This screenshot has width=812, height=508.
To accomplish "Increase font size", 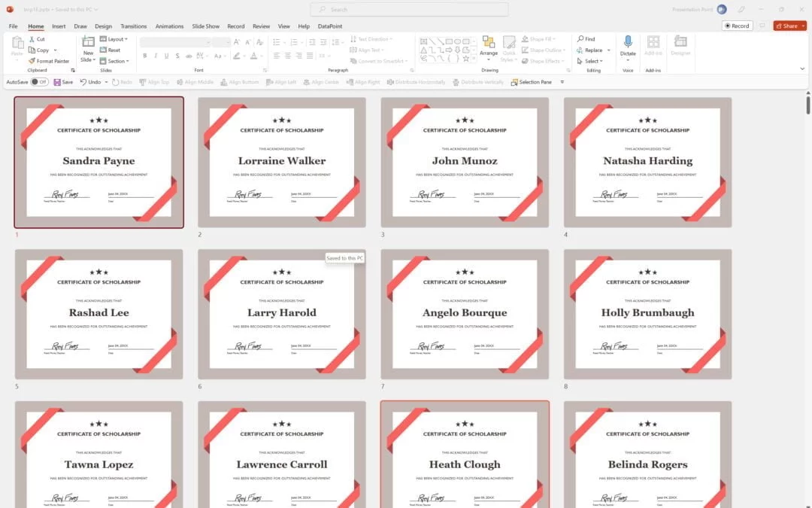I will pyautogui.click(x=237, y=42).
